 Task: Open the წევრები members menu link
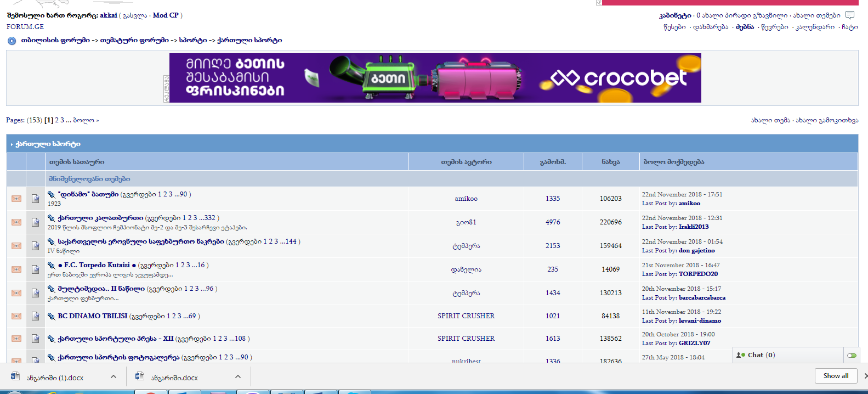(775, 27)
